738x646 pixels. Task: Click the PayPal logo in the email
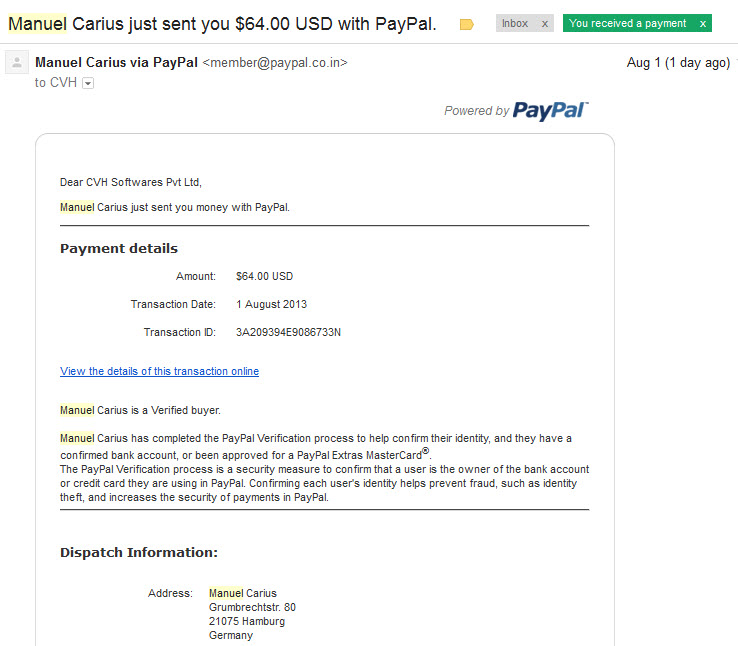[550, 111]
